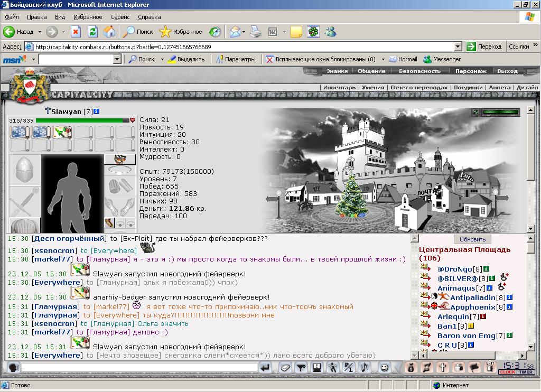Open the Избранное menu

click(88, 17)
